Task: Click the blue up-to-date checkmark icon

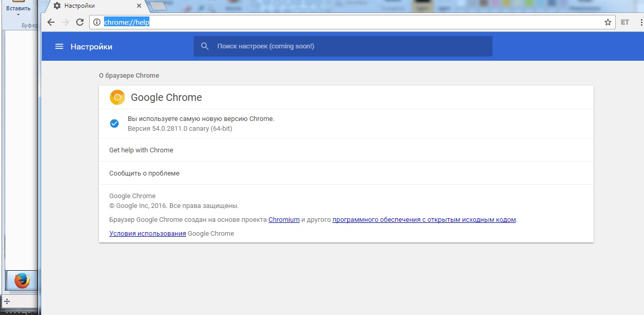Action: 114,124
